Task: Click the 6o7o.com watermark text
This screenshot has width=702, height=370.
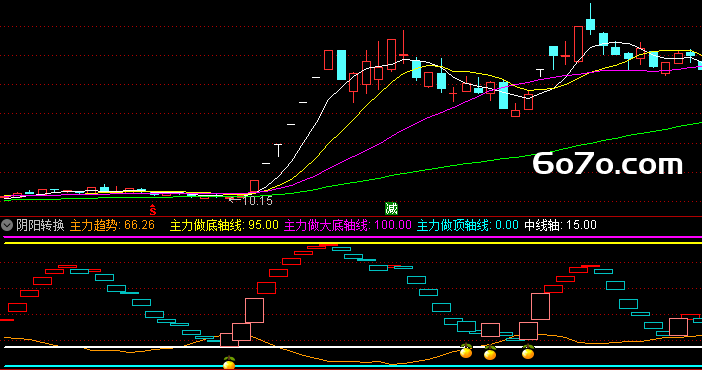Action: click(x=608, y=163)
